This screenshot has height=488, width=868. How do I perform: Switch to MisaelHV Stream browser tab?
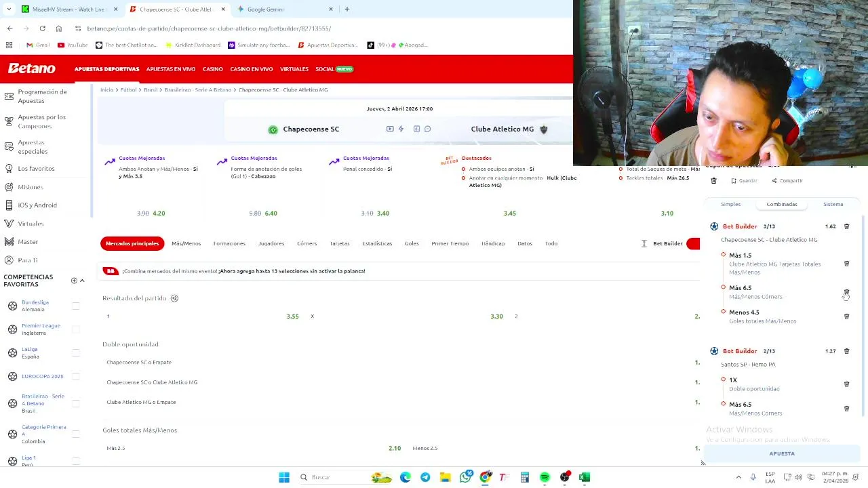tap(68, 9)
